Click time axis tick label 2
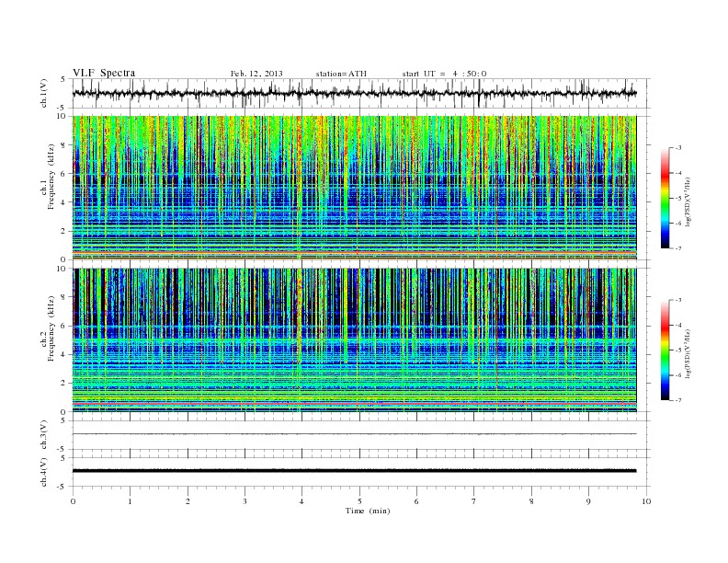The width and height of the screenshot is (728, 563). [x=188, y=501]
